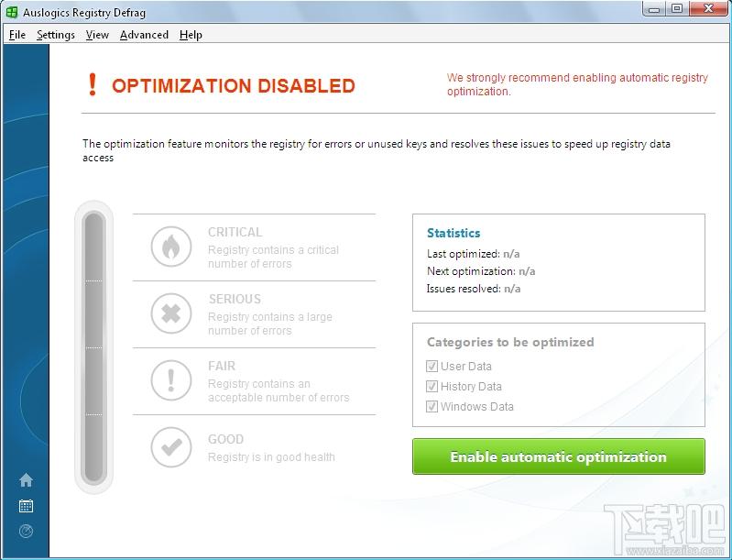The width and height of the screenshot is (732, 560).
Task: Click the Next optimization value
Action: 527,271
